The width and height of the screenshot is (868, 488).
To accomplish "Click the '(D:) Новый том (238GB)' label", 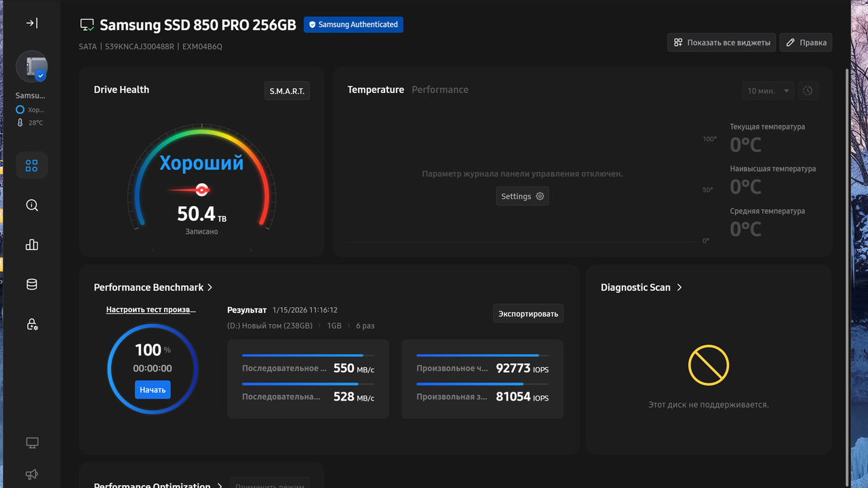I will (270, 326).
